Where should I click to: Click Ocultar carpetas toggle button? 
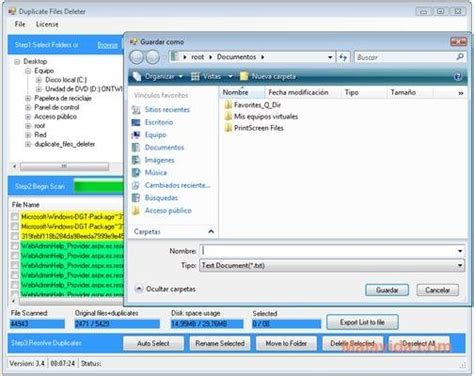165,289
